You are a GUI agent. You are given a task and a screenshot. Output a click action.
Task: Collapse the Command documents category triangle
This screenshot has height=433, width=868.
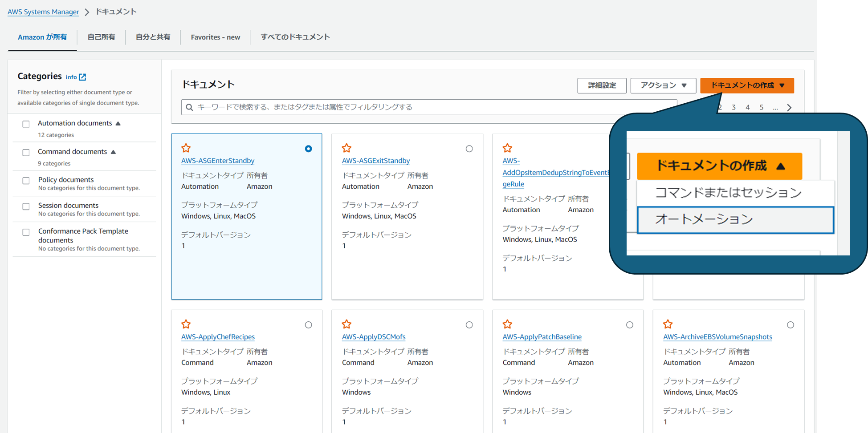click(113, 152)
